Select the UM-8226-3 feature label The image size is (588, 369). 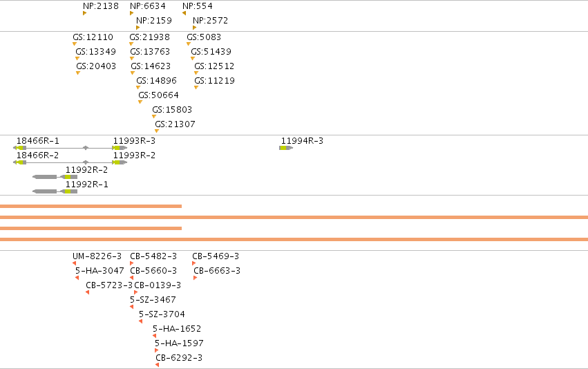coord(97,256)
